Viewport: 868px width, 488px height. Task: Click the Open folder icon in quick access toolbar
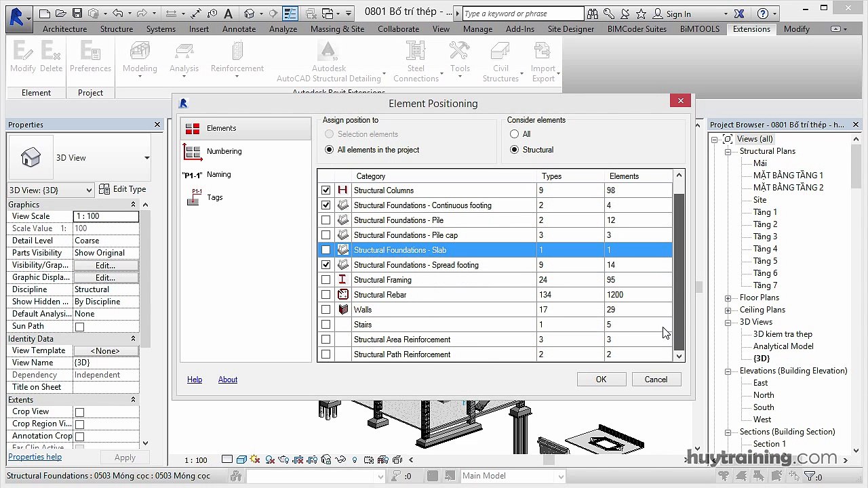pyautogui.click(x=62, y=13)
